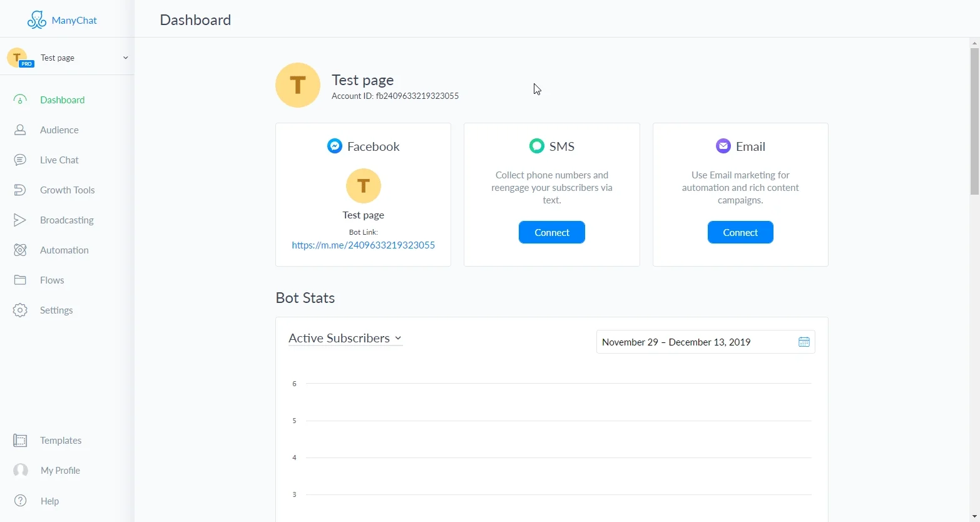Open the m.me bot link
Viewport: 980px width, 522px height.
coord(364,245)
